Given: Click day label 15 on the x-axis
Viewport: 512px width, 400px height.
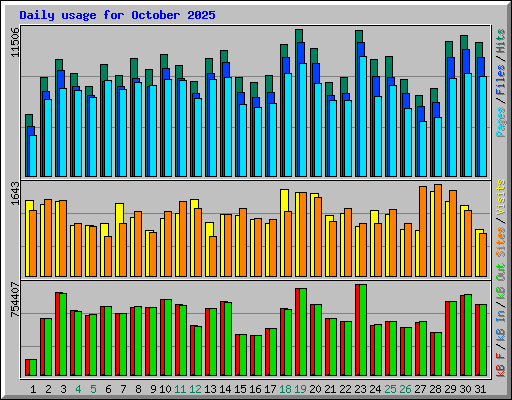Looking at the screenshot, I should (x=240, y=389).
